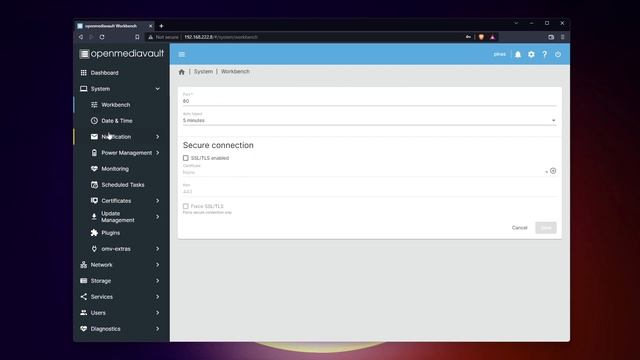The height and width of the screenshot is (360, 640).
Task: Click the Services share icon
Action: point(84,297)
